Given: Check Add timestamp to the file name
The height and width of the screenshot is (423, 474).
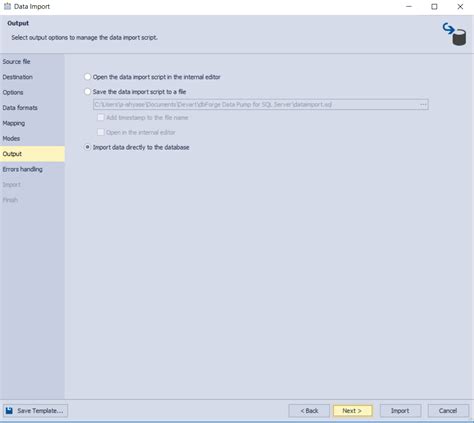Looking at the screenshot, I should tap(100, 118).
